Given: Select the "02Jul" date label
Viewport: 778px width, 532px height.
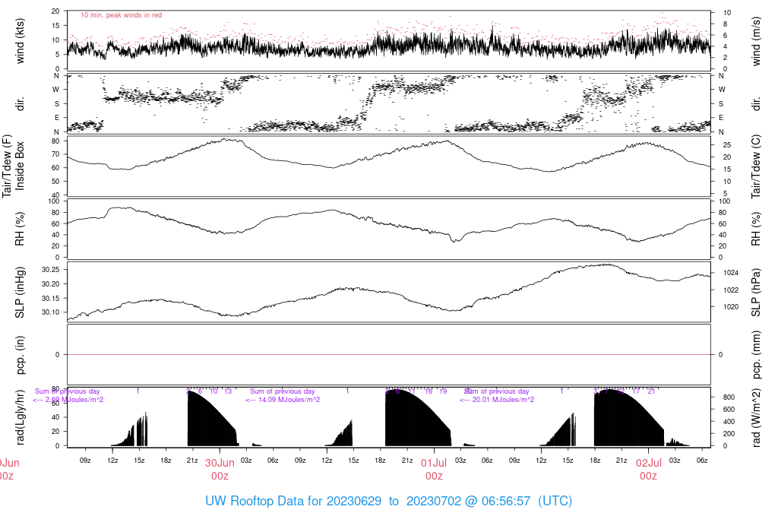Looking at the screenshot, I should 649,463.
